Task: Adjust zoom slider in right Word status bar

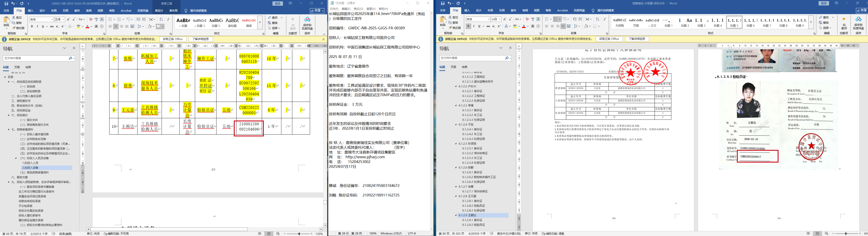Action: pos(846,234)
